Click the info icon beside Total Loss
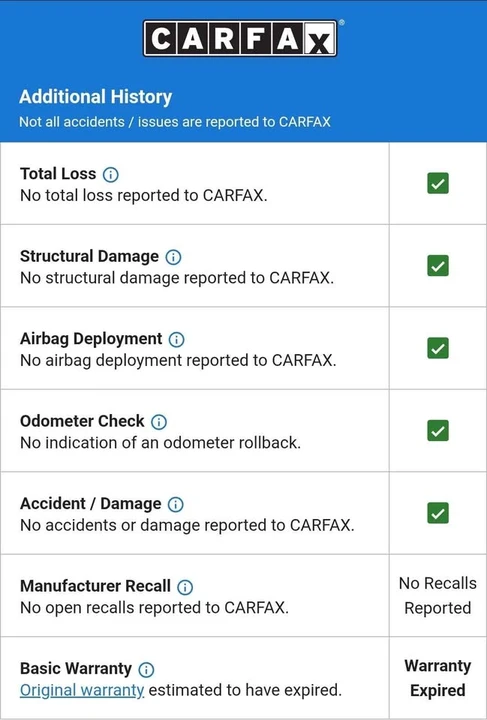487x720 pixels. (110, 174)
